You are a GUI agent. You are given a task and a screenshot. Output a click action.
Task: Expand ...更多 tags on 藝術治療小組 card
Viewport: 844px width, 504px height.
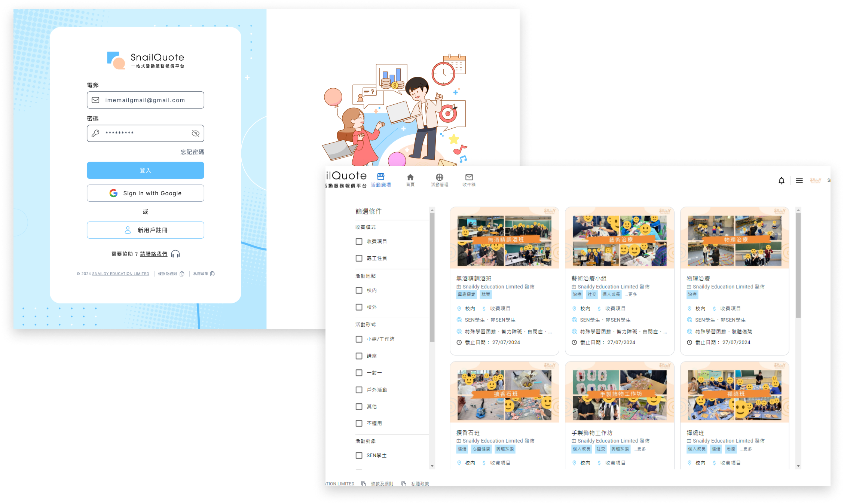click(631, 295)
